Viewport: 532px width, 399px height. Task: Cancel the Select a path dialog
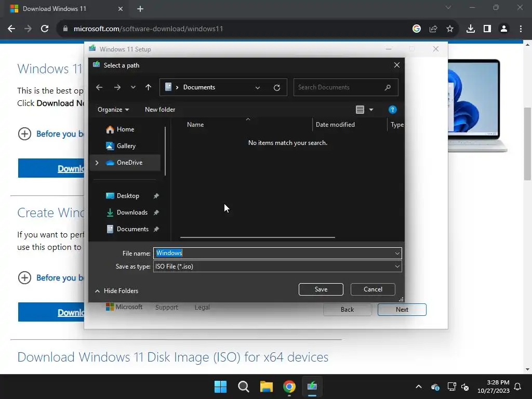[373, 289]
